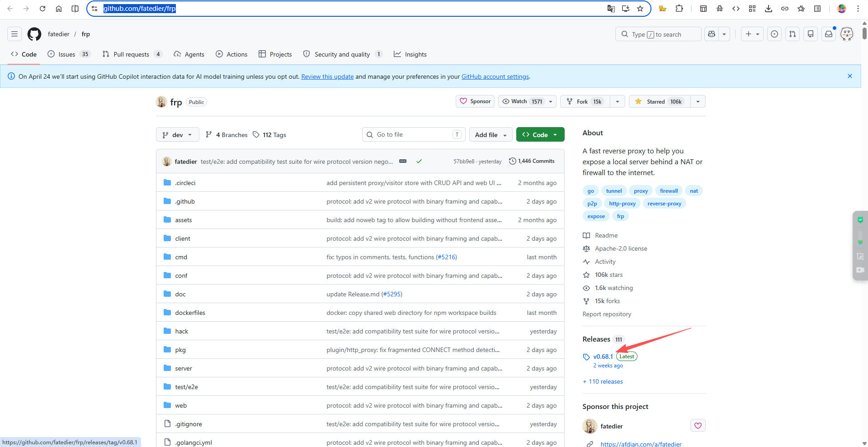
Task: Open the notifications inbox icon
Action: (x=829, y=34)
